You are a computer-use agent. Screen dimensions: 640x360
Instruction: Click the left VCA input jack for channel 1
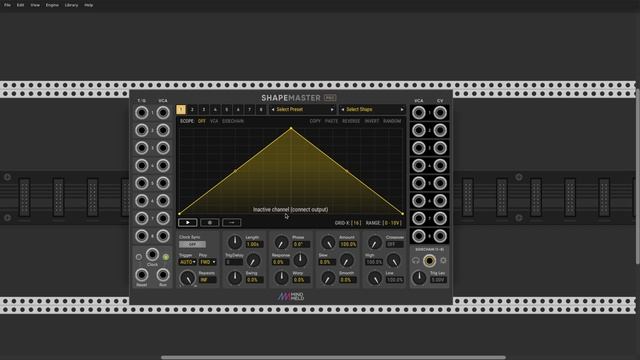[163, 113]
